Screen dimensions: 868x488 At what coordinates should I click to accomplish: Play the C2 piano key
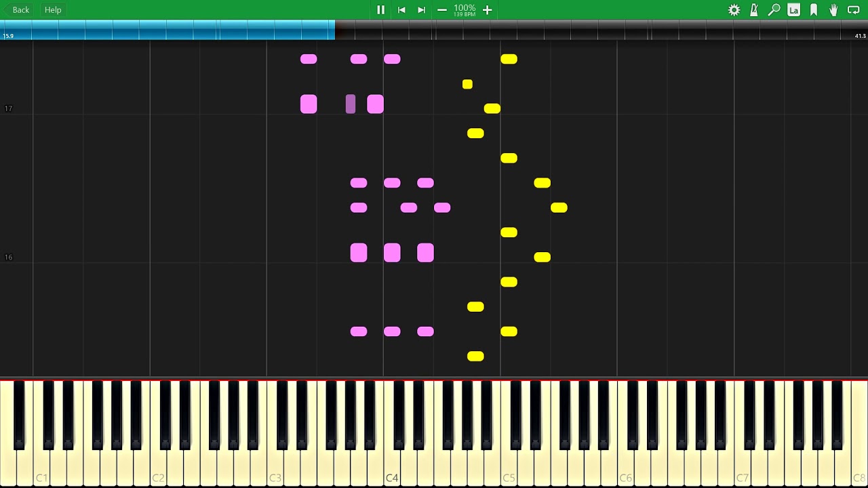[158, 468]
